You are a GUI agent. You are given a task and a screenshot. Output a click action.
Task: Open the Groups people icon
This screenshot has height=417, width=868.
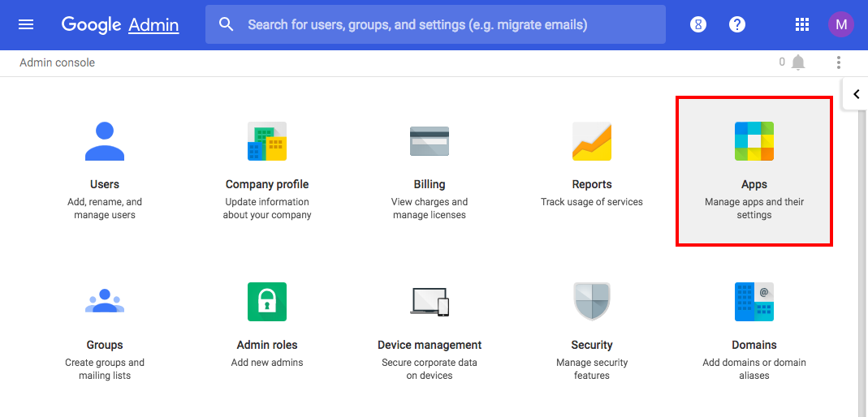coord(105,302)
